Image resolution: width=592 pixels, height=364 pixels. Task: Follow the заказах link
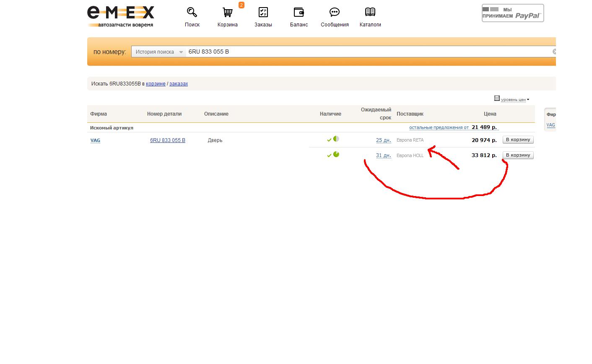[179, 84]
